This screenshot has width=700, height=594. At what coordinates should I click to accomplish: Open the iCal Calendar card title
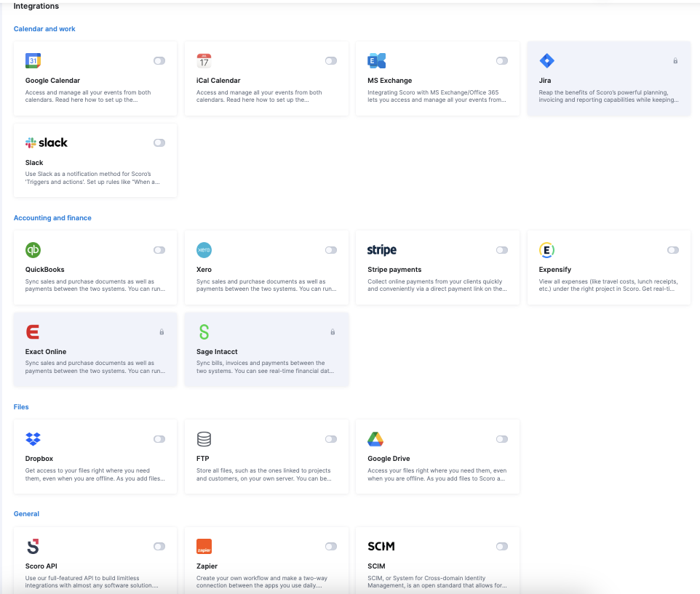(x=218, y=81)
